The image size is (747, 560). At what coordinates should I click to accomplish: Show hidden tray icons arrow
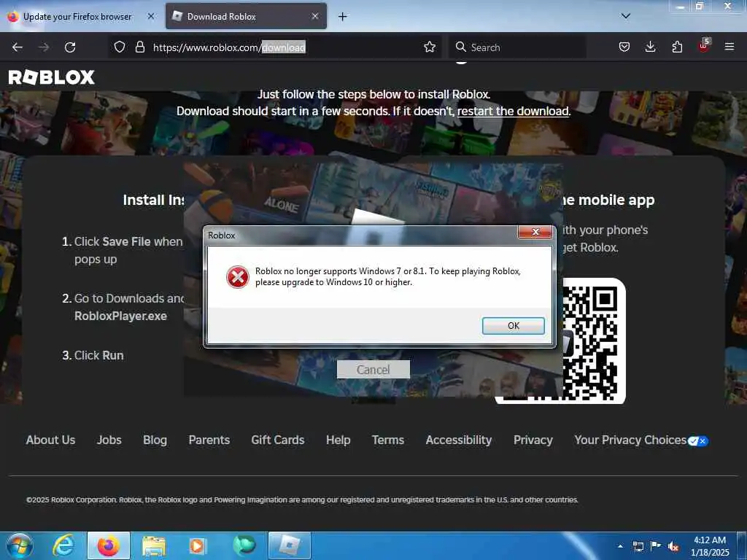point(620,546)
